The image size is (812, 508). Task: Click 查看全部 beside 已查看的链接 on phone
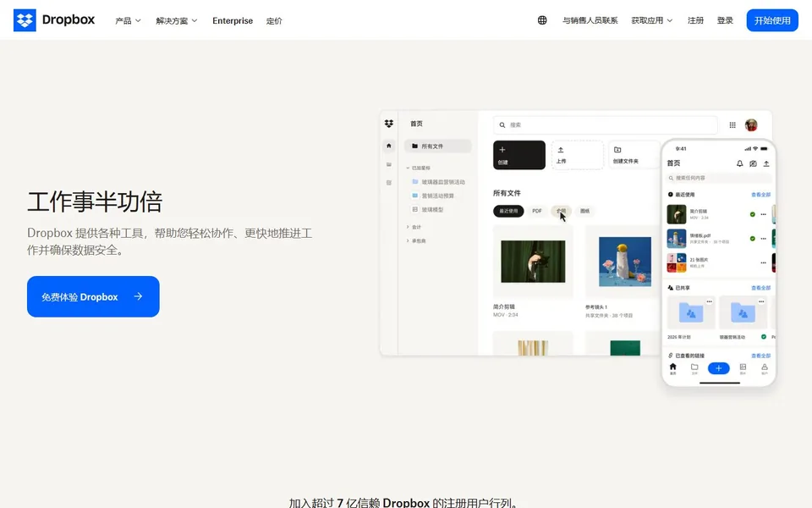760,356
